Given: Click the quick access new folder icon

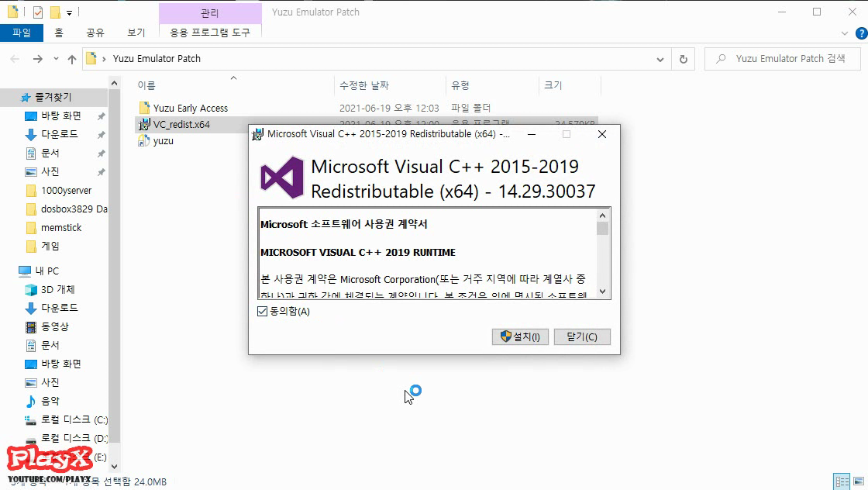Looking at the screenshot, I should pyautogui.click(x=55, y=12).
